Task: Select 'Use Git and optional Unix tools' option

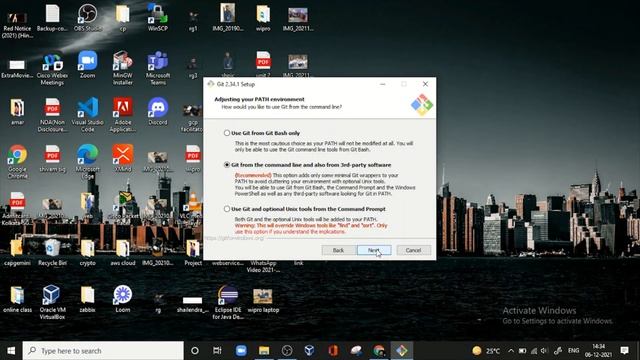Action: click(x=227, y=209)
